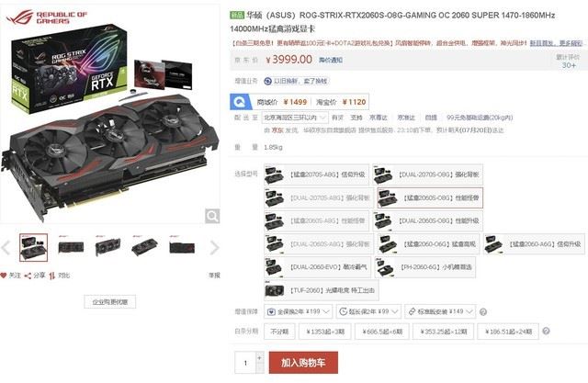Screen dimensions: 588x383
Task: Click the blue price-search Q icon
Action: tap(239, 102)
